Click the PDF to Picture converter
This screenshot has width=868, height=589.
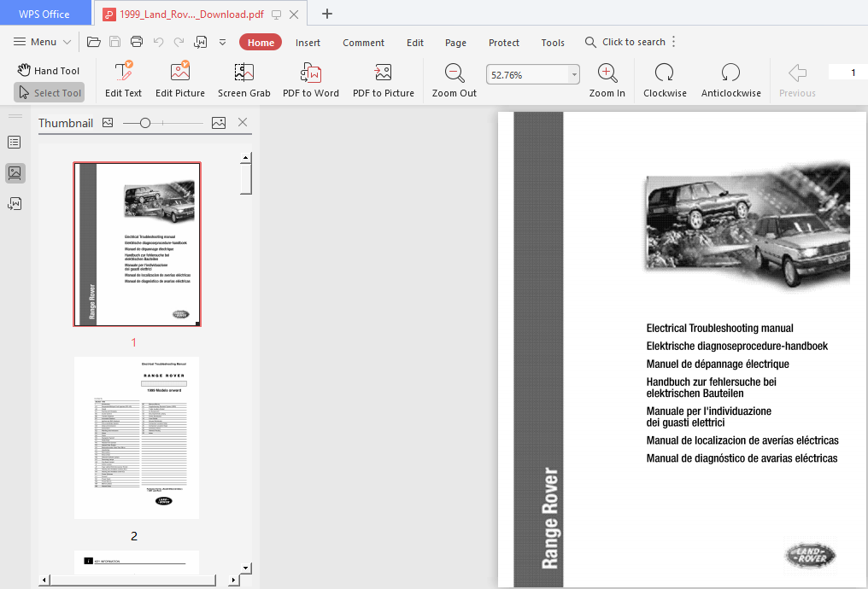[384, 80]
